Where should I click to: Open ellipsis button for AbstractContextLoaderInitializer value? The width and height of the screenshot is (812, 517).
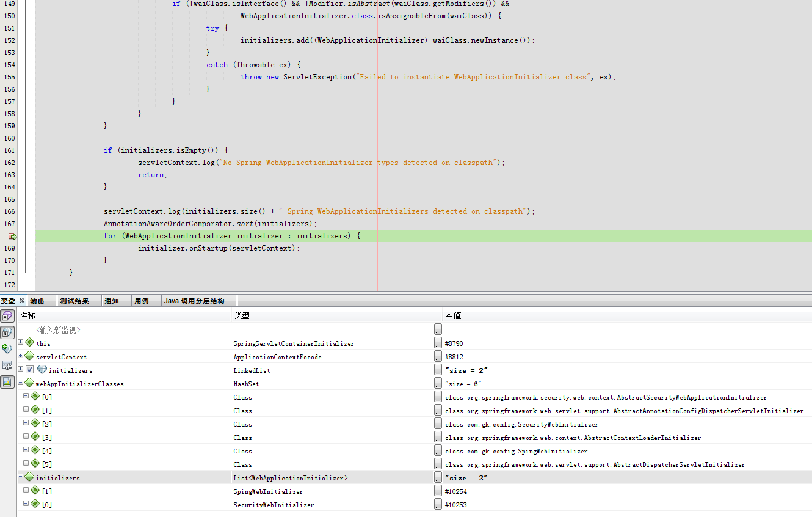[438, 437]
